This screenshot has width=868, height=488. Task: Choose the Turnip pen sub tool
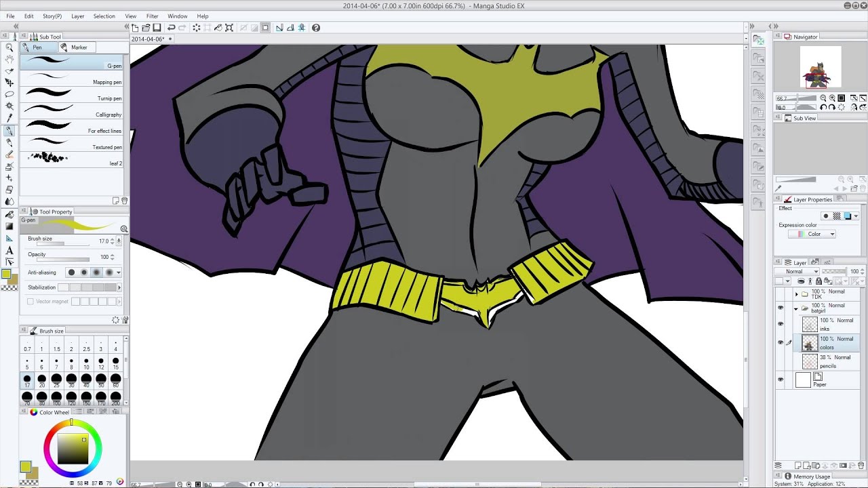pyautogui.click(x=72, y=94)
